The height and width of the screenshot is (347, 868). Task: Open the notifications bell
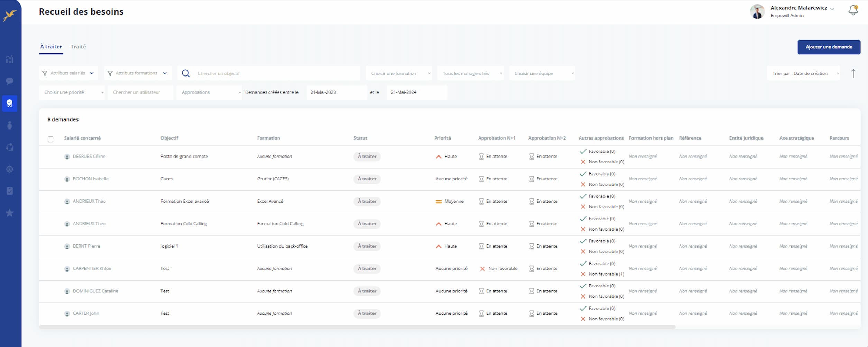(x=853, y=10)
